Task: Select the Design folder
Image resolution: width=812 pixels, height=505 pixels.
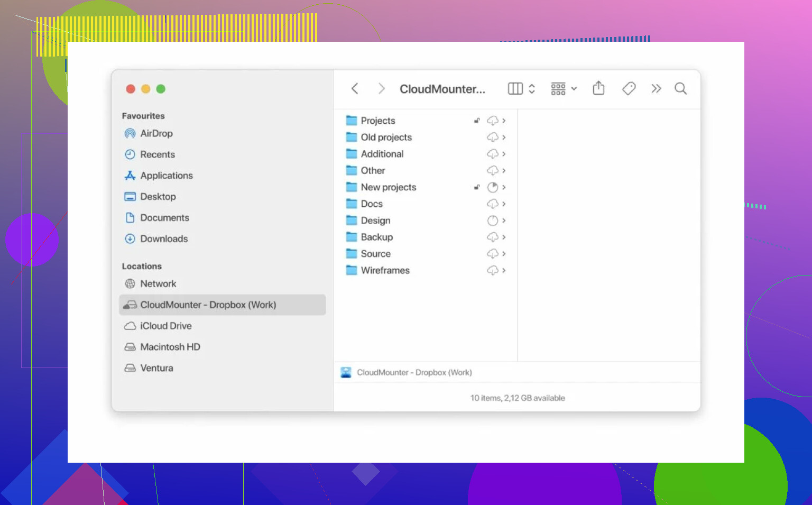Action: click(x=375, y=221)
